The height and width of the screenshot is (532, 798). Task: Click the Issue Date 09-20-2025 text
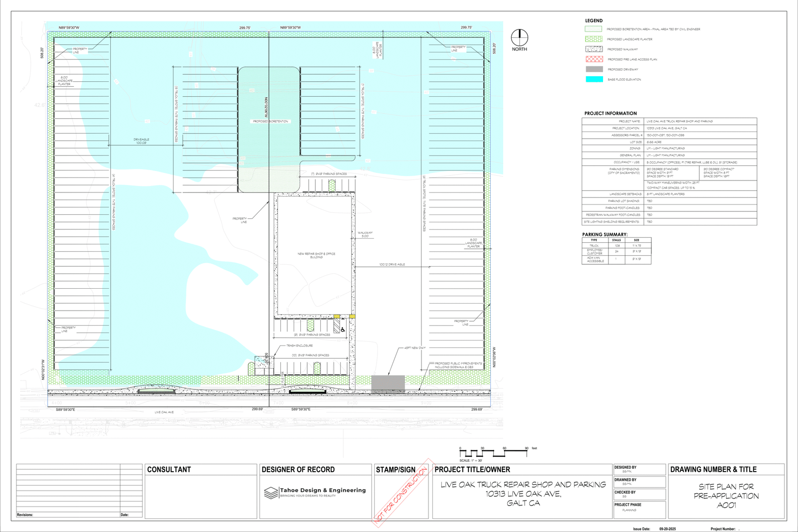pos(654,529)
